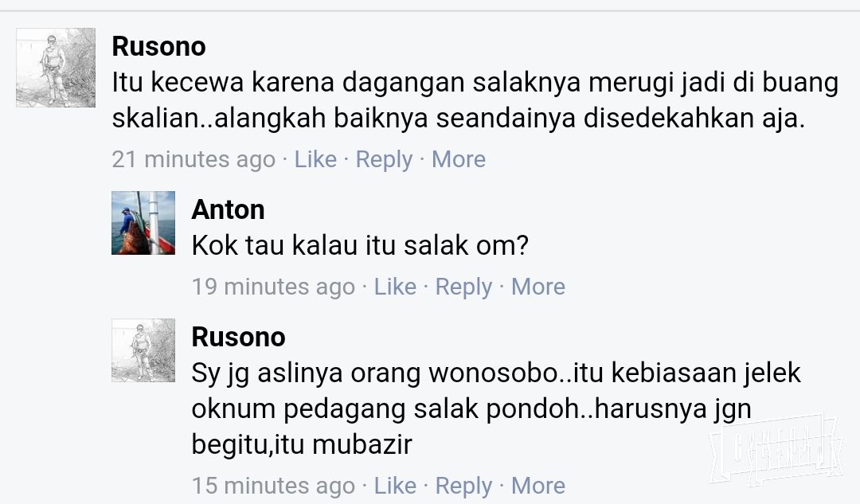Open More options on the 15 minutes ago reply
The width and height of the screenshot is (860, 504).
pyautogui.click(x=538, y=486)
